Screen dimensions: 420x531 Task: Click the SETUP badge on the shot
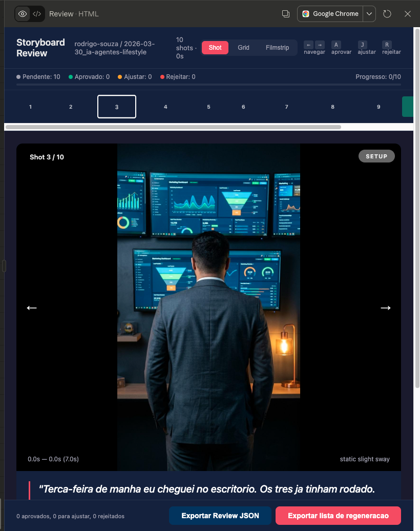pyautogui.click(x=376, y=156)
